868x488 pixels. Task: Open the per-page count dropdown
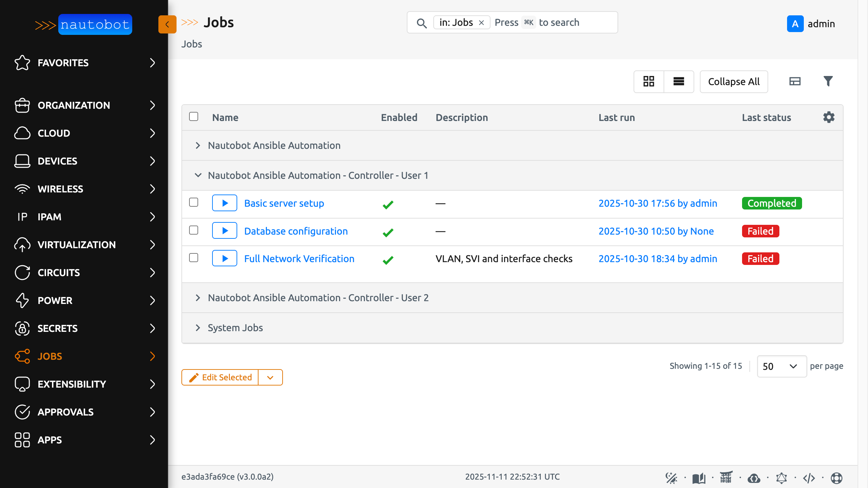(x=781, y=366)
